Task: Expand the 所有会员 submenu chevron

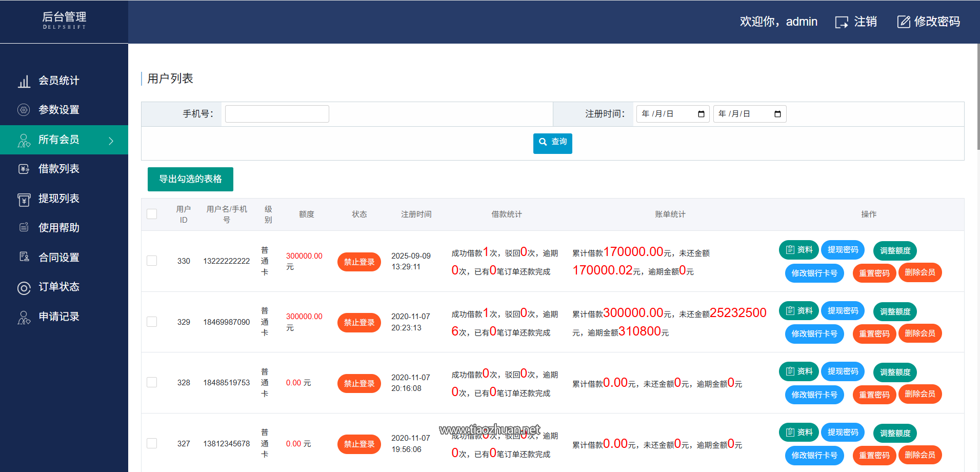Action: pos(112,140)
